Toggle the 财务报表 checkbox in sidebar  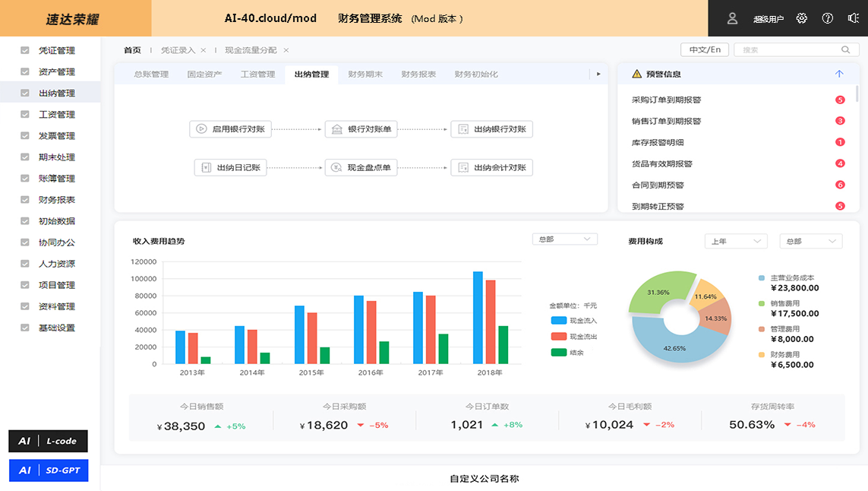25,200
